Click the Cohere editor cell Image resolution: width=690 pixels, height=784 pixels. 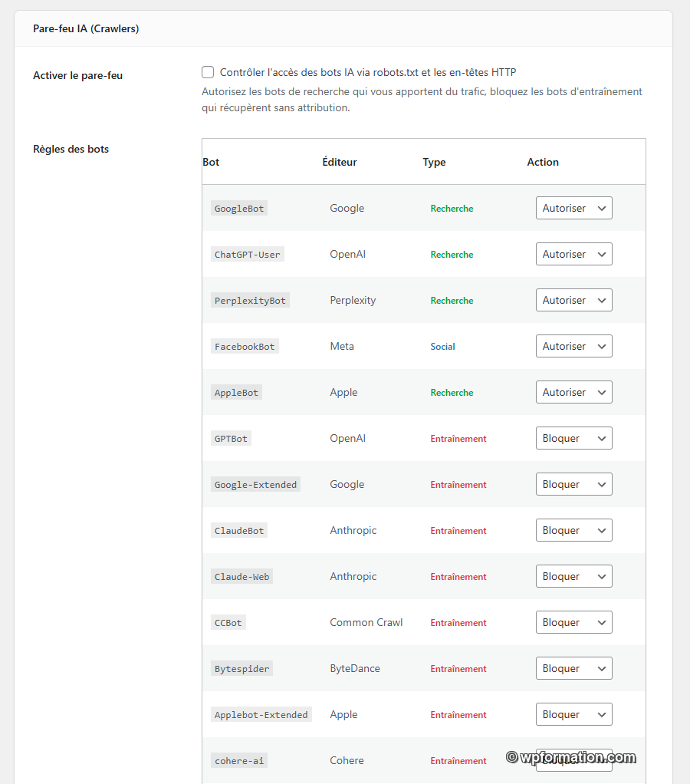[347, 760]
